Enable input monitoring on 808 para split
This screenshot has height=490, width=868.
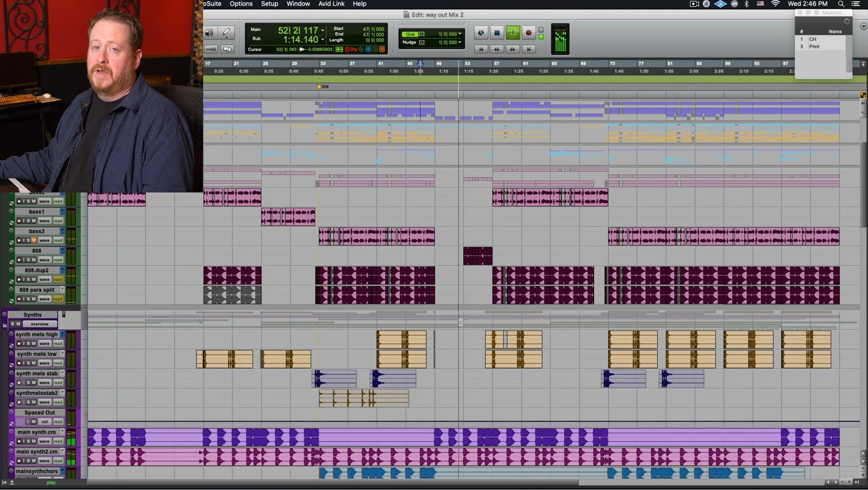[x=24, y=299]
